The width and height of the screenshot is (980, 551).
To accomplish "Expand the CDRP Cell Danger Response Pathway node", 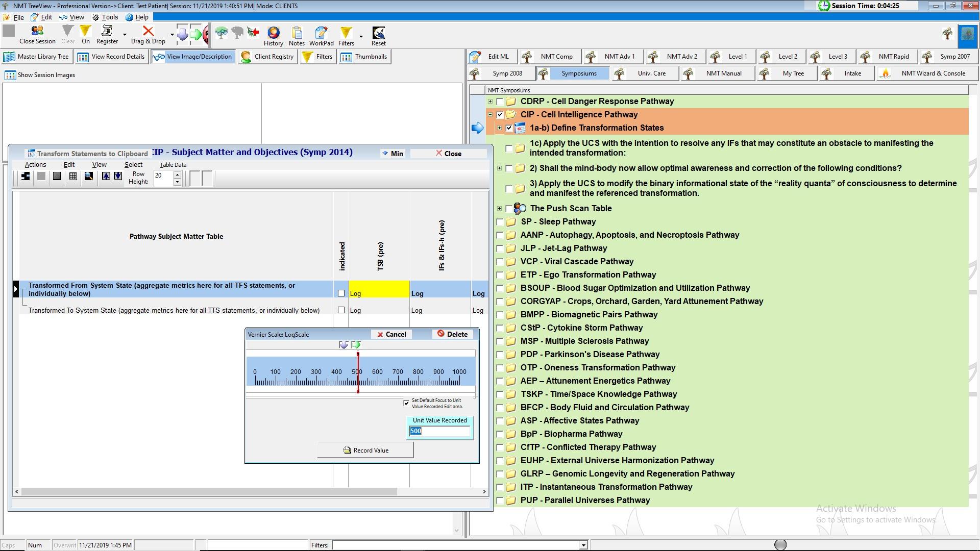I will pos(491,102).
